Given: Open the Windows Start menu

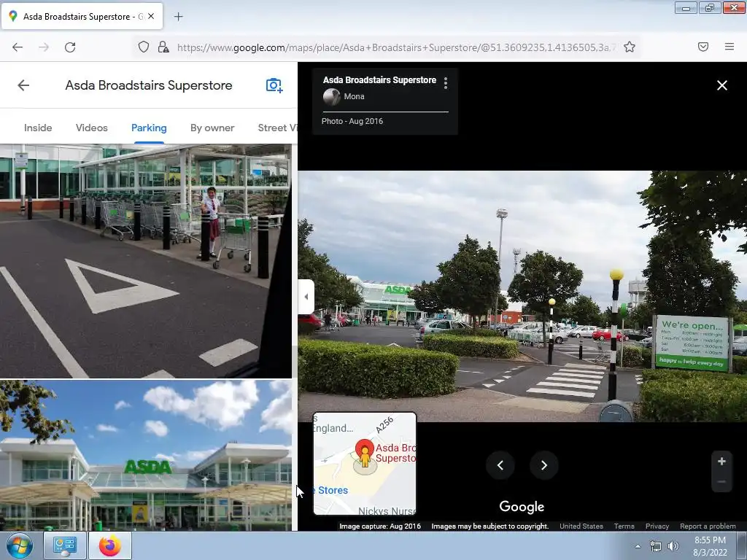Looking at the screenshot, I should (x=19, y=545).
